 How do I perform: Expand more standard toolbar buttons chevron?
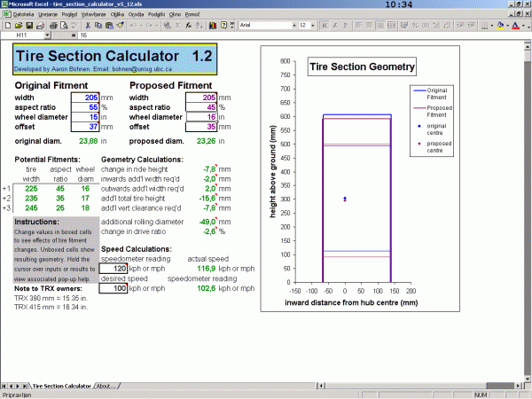coord(232,25)
